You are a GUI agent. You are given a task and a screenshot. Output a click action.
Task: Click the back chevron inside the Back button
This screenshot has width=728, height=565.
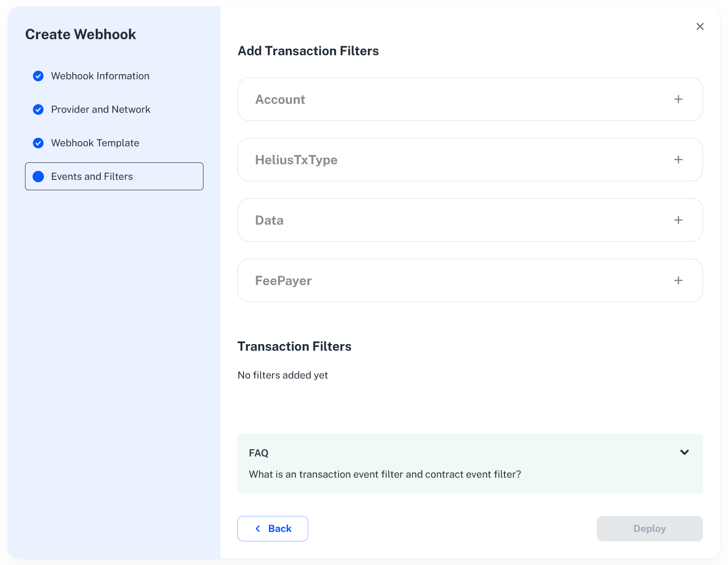(x=258, y=529)
